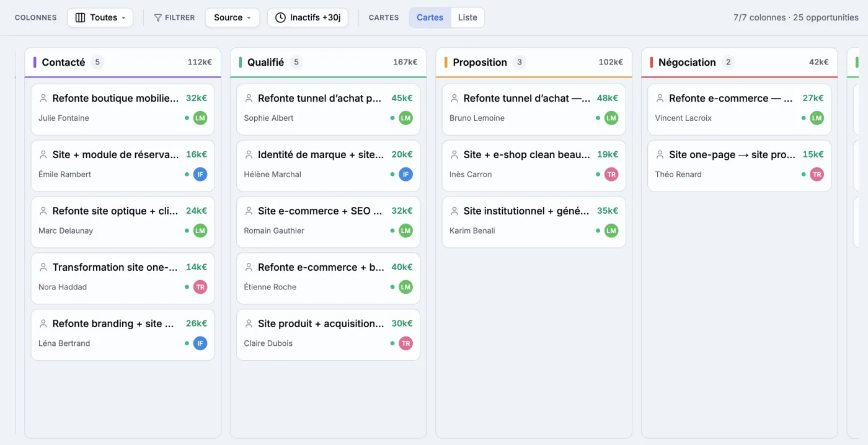Switch to Liste view

pos(467,17)
